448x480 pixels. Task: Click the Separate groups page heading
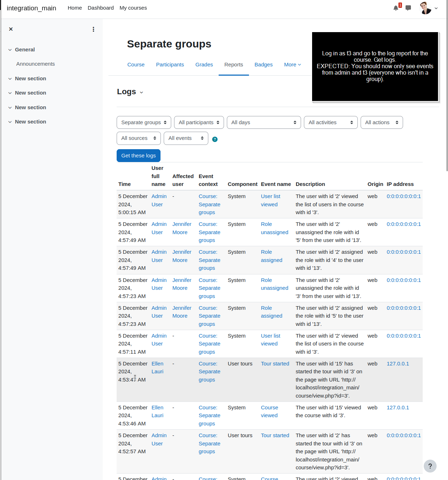[x=169, y=44]
